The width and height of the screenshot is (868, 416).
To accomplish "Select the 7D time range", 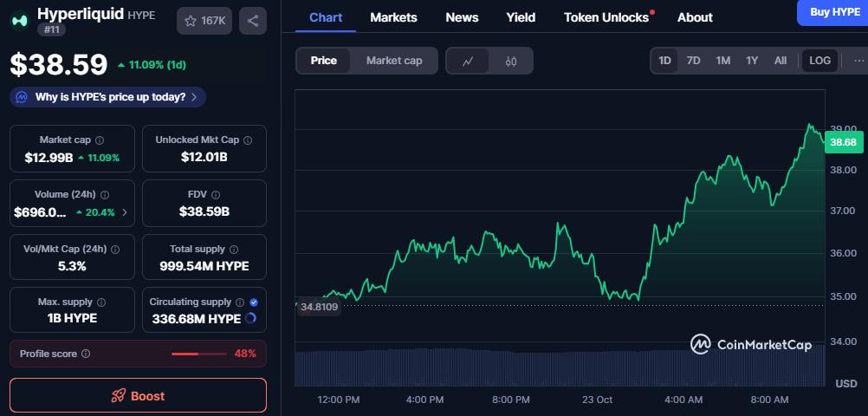I will (x=693, y=61).
